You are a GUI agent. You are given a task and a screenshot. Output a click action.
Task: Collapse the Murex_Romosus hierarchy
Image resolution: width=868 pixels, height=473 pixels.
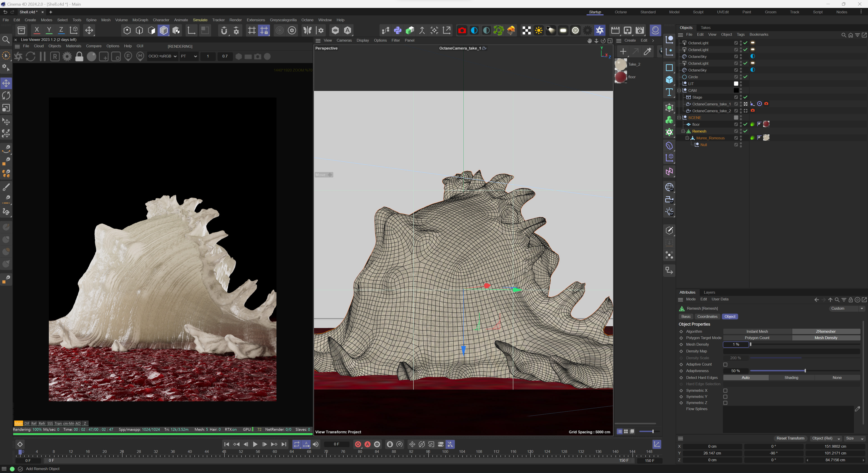687,138
